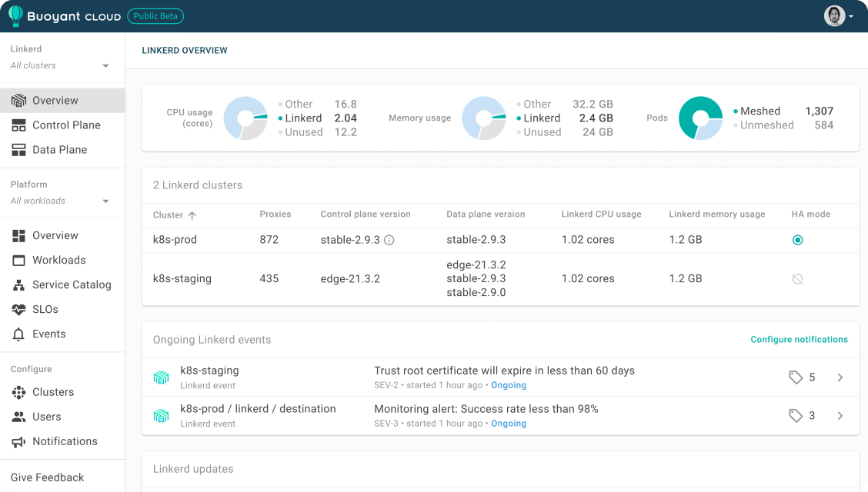Click the 872 proxies value

(269, 240)
